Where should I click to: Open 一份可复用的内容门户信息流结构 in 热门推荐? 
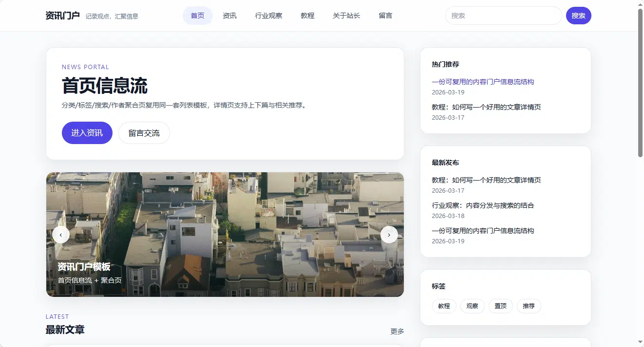[483, 82]
